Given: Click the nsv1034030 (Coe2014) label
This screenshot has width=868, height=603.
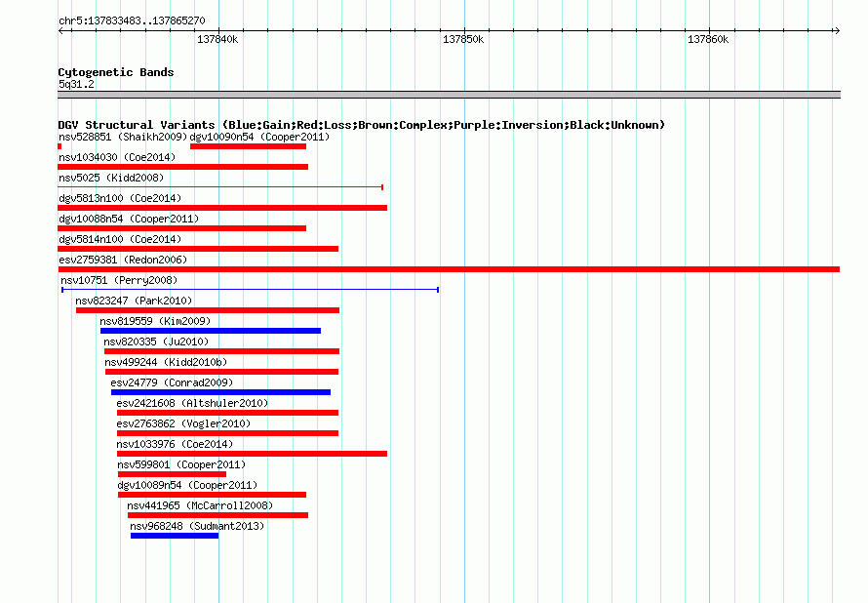Looking at the screenshot, I should tap(117, 157).
